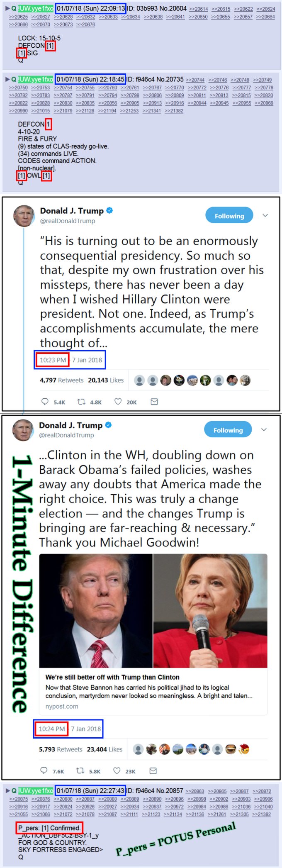Open Trump and Clinton article image
Image resolution: width=282 pixels, height=868 pixels.
click(x=153, y=611)
